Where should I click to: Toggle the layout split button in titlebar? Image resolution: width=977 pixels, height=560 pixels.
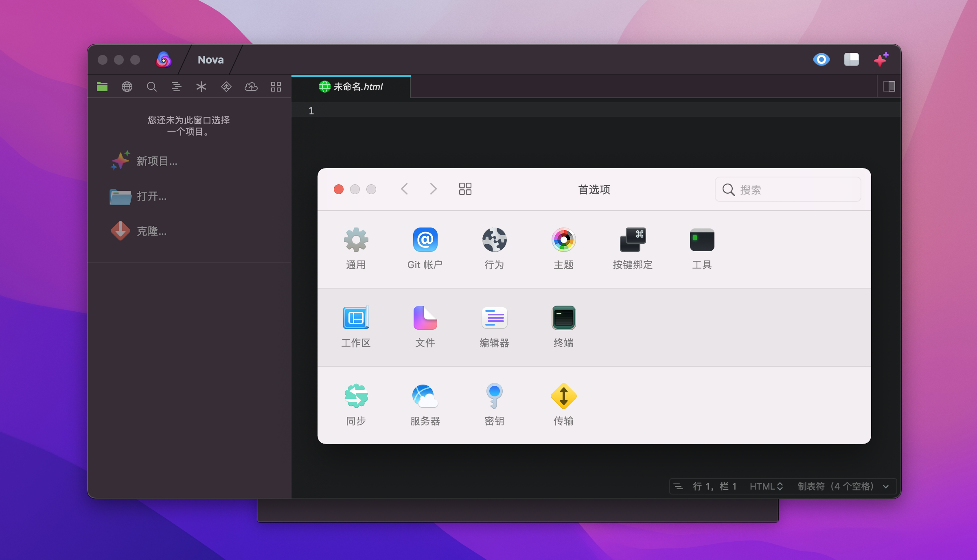pos(851,60)
